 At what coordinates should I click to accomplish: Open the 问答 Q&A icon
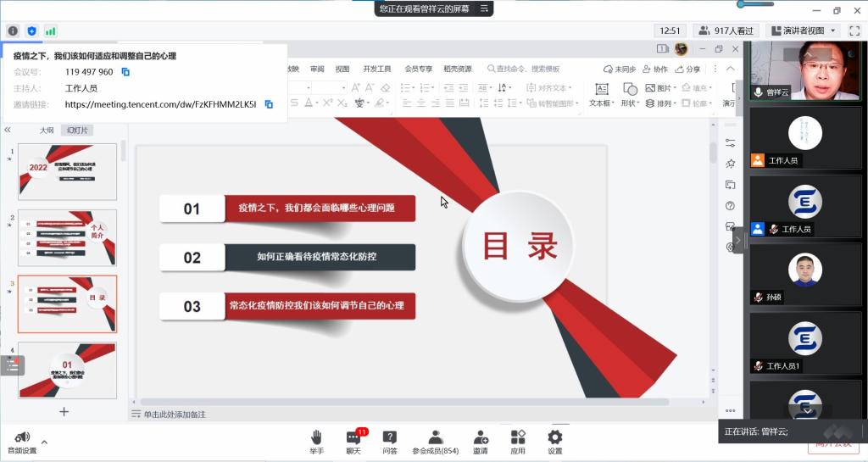coord(390,437)
